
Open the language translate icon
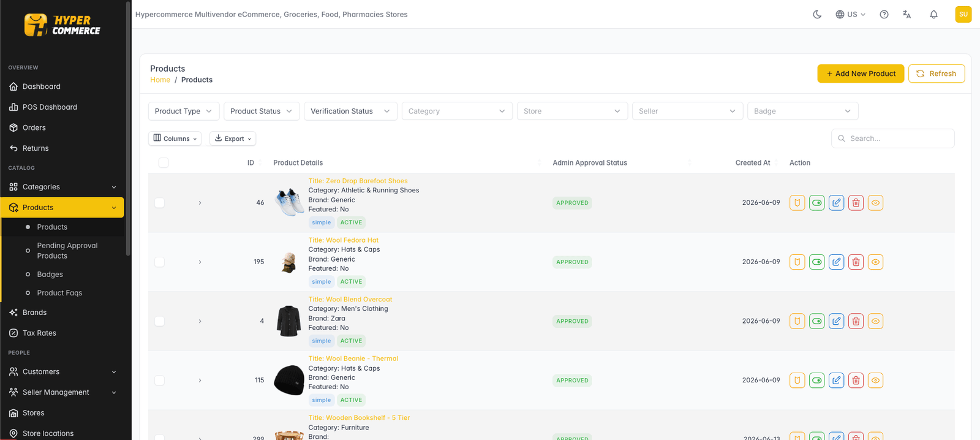(907, 14)
